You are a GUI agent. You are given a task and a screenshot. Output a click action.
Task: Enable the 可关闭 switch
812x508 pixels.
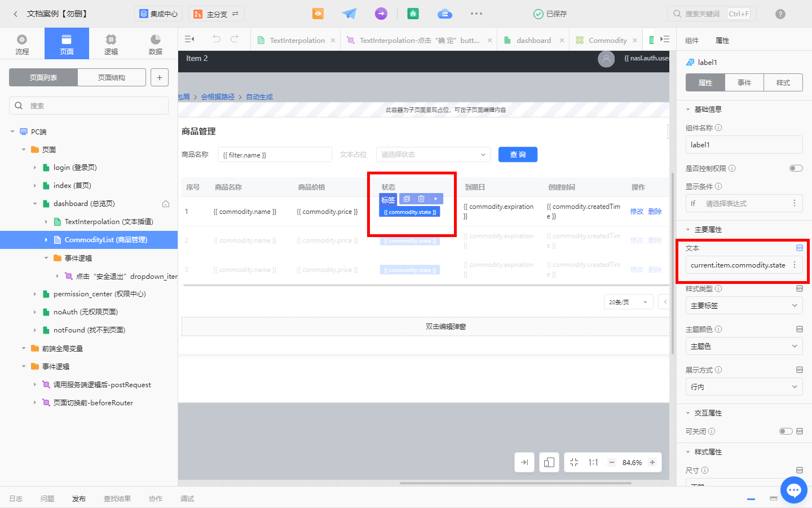[x=785, y=431]
